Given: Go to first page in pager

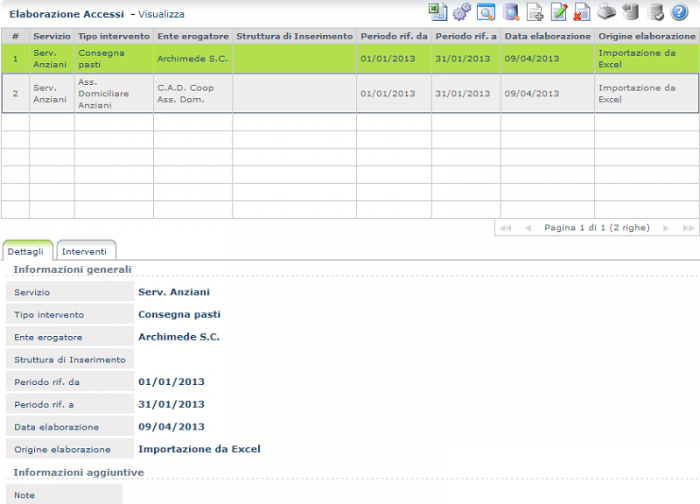Looking at the screenshot, I should click(505, 228).
